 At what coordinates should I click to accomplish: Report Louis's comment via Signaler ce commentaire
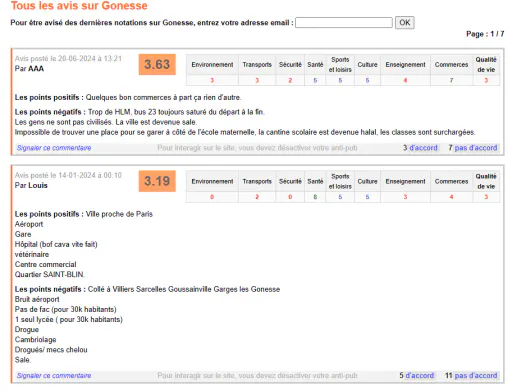[x=54, y=376]
